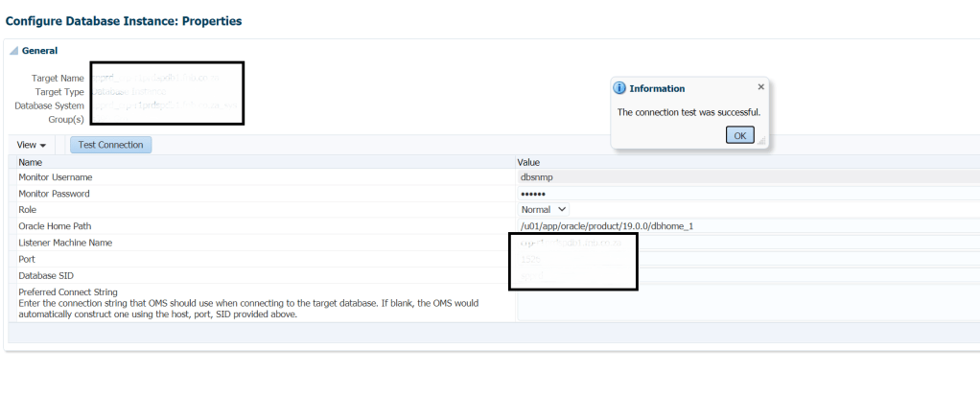Open the View dropdown menu

click(32, 145)
